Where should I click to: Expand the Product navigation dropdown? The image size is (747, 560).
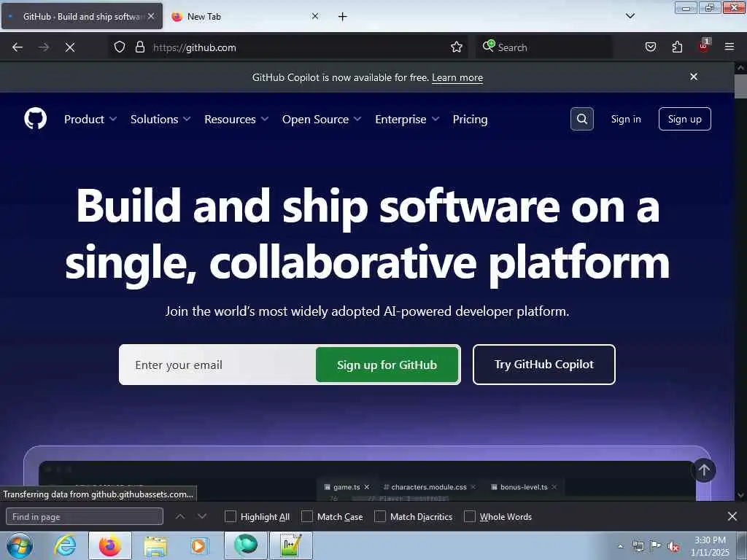point(90,119)
